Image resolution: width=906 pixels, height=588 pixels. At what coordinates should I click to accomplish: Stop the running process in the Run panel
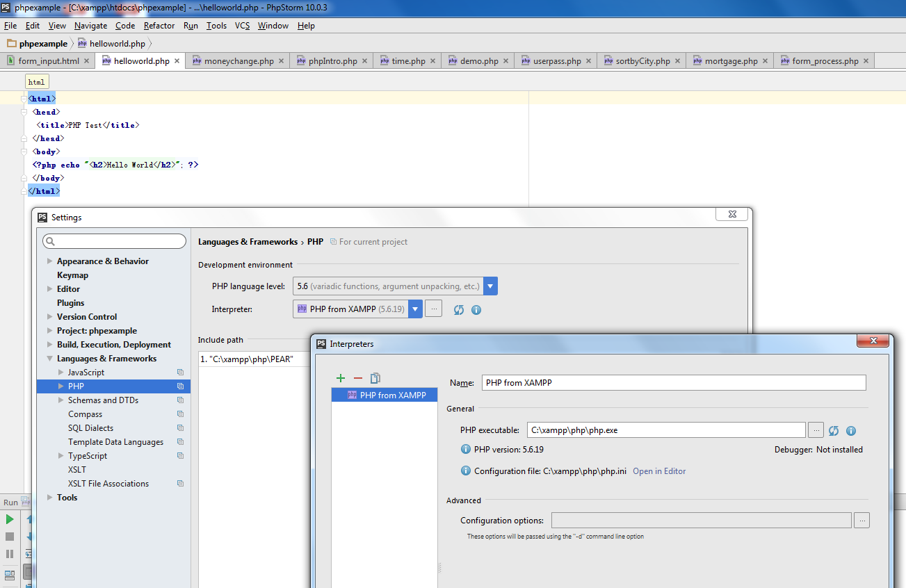tap(10, 537)
